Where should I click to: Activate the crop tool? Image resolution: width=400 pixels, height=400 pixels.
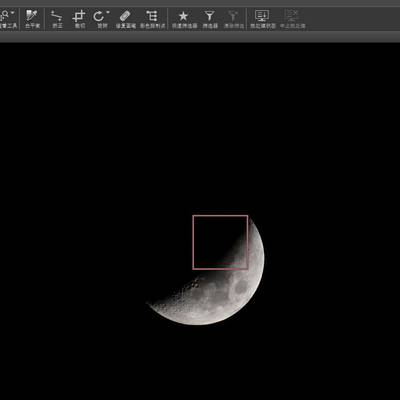[x=79, y=16]
